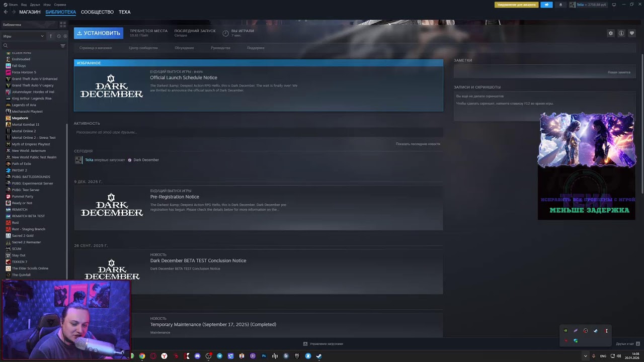
Task: Open Центр сообщества link
Action: tap(143, 48)
